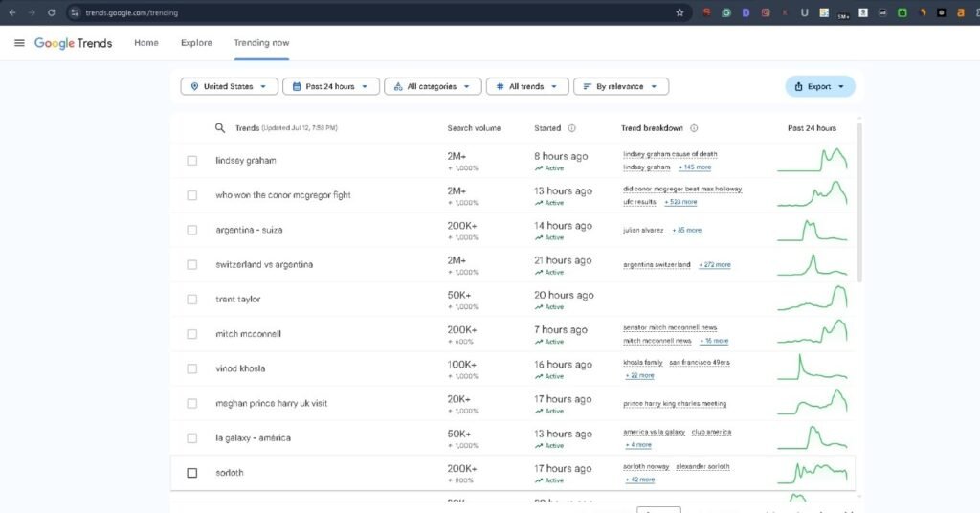Select the Trending now tab
980x513 pixels.
(x=261, y=43)
